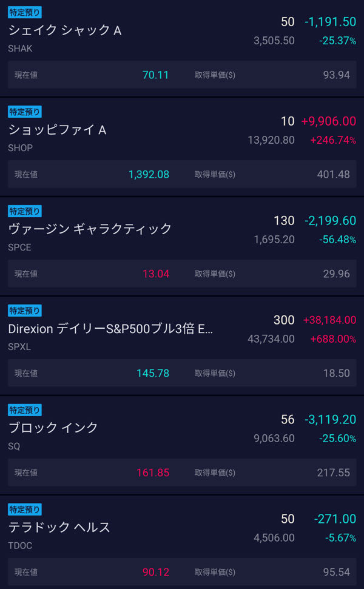Image resolution: width=364 pixels, height=589 pixels.
Task: Tap SPCE loss percentage -56.48%
Action: 337,240
